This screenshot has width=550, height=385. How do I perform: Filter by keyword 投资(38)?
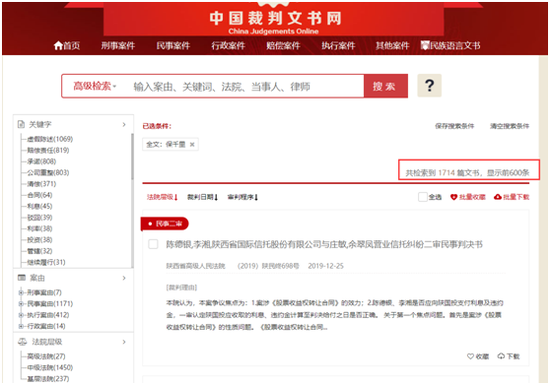40,240
